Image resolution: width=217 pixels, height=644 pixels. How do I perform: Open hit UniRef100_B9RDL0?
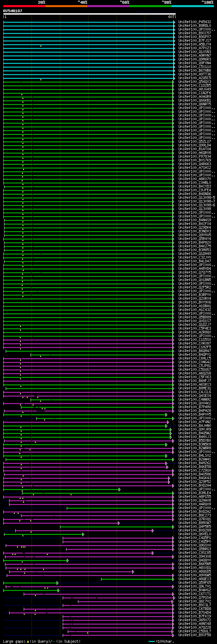coord(195,25)
